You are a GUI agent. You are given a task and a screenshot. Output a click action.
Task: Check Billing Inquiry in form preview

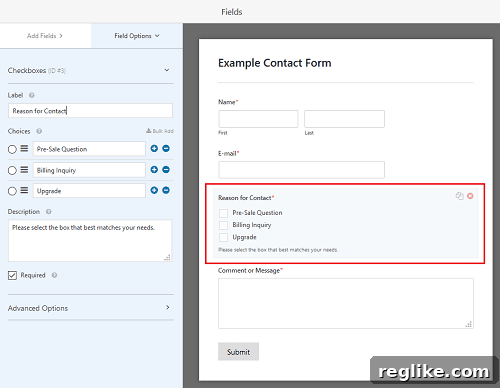pos(224,225)
